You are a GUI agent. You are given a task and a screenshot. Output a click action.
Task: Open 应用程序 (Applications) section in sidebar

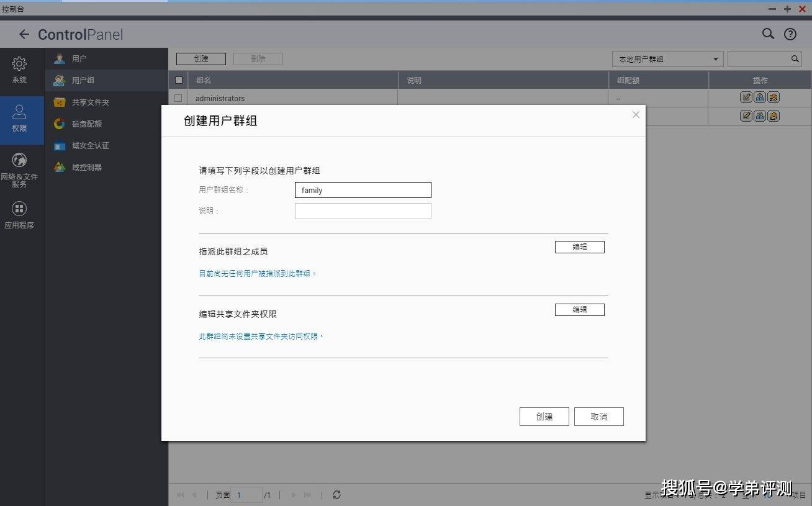(19, 215)
